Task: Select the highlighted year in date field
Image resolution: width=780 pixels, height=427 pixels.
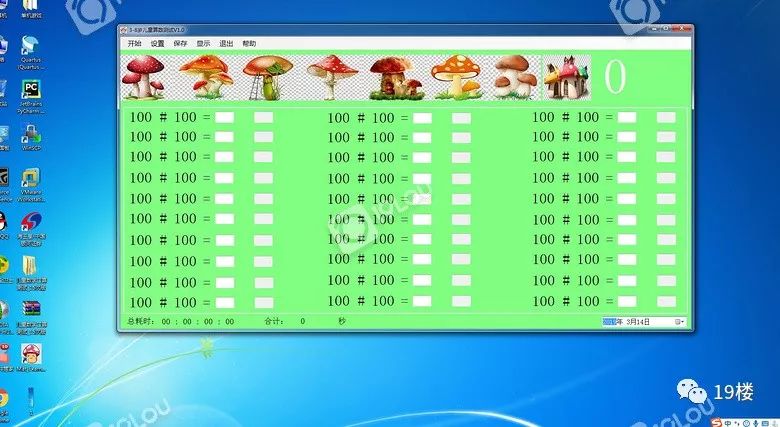Action: (609, 322)
